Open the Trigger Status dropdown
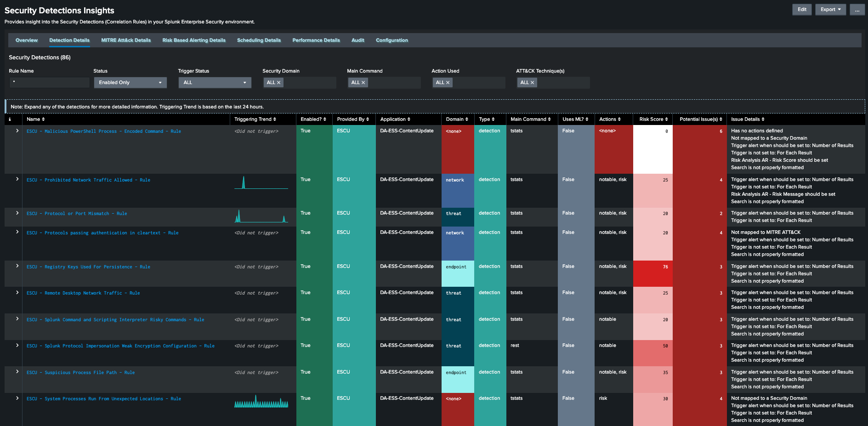Screen dimensions: 868x426 [x=215, y=83]
